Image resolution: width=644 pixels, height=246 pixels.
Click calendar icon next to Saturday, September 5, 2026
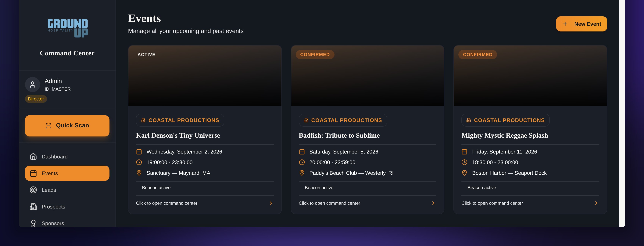[302, 152]
